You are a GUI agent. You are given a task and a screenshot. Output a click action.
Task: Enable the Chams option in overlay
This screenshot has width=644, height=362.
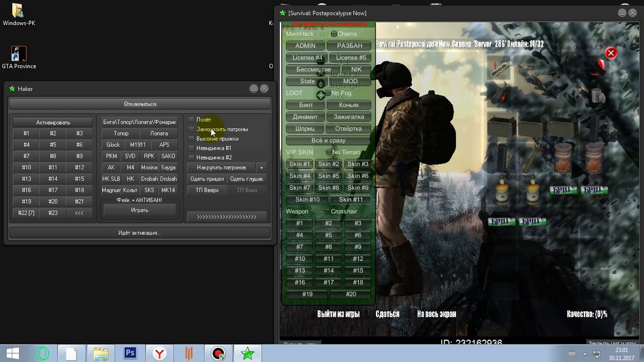click(x=334, y=34)
